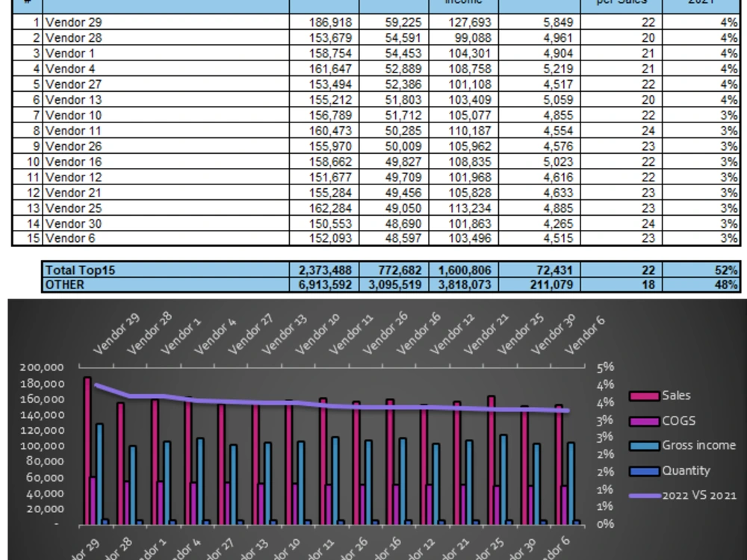Click the Vendor 1 name cell in table
This screenshot has height=560, width=747.
(x=166, y=53)
